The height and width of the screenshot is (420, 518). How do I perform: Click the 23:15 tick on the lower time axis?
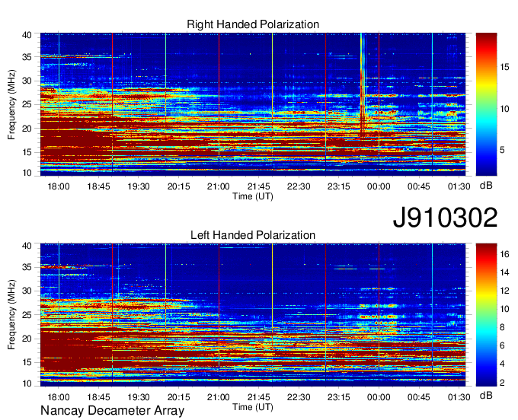tap(339, 397)
